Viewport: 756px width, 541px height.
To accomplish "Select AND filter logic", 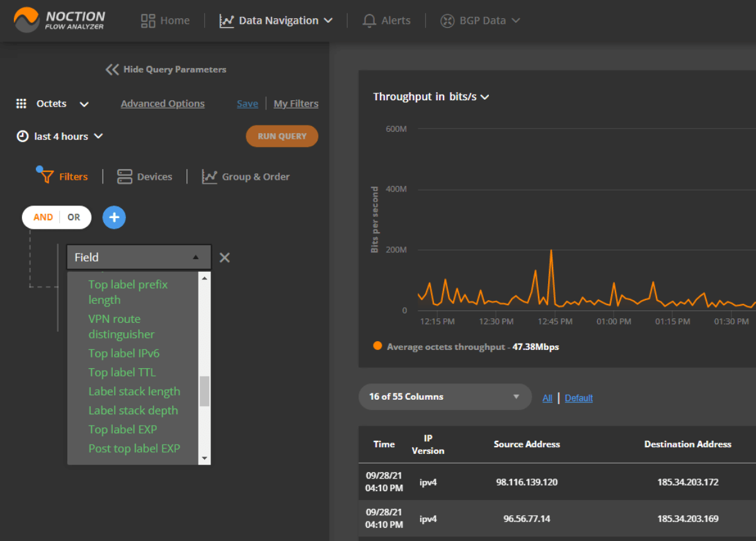I will (x=43, y=218).
